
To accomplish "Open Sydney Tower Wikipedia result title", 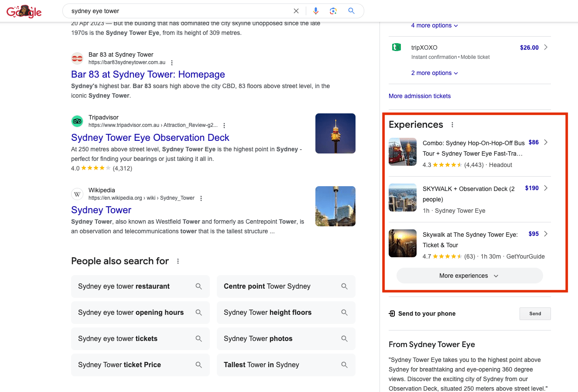I will [101, 210].
